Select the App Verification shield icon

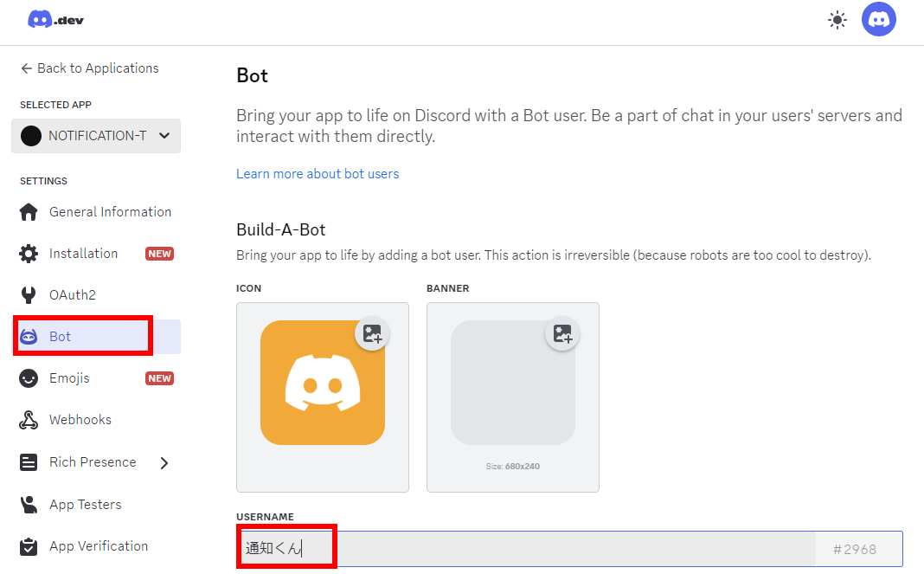point(29,546)
